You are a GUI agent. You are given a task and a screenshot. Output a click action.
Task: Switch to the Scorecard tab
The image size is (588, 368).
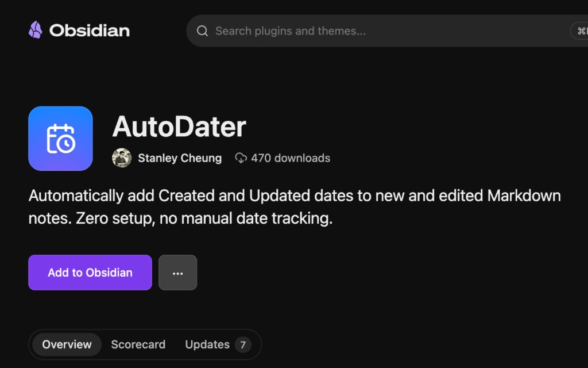pos(138,344)
